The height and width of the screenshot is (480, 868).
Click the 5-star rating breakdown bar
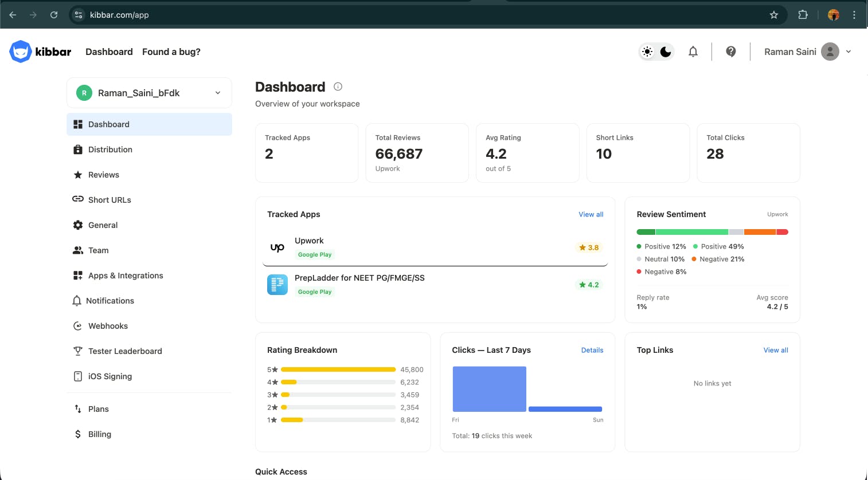click(338, 369)
